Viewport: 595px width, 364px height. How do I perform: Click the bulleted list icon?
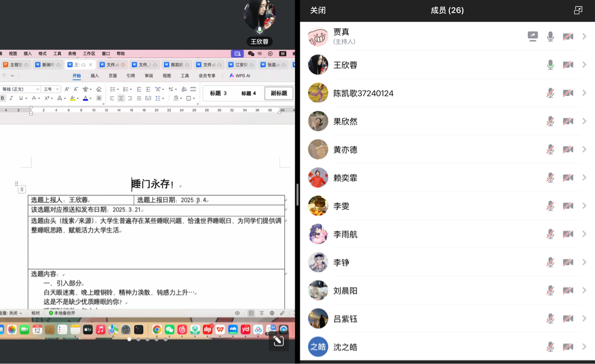point(113,89)
